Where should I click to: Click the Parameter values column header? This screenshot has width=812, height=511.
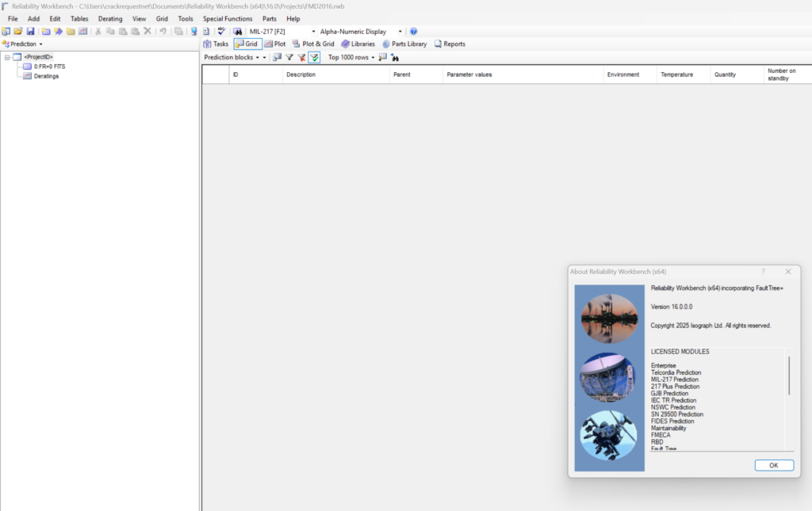(523, 74)
